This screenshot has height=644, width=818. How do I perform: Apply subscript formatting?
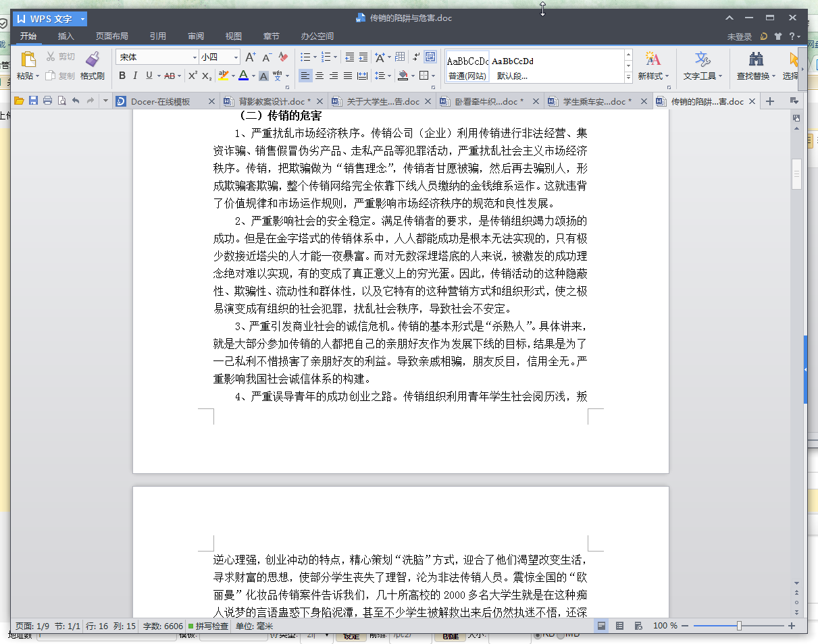tap(207, 76)
